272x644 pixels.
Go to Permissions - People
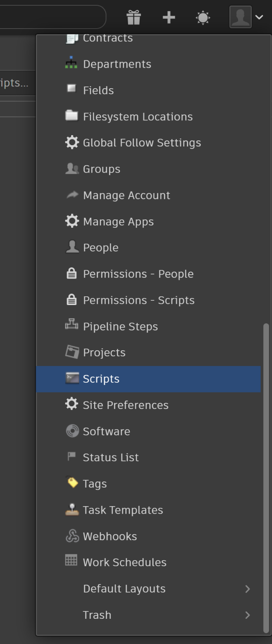(138, 274)
